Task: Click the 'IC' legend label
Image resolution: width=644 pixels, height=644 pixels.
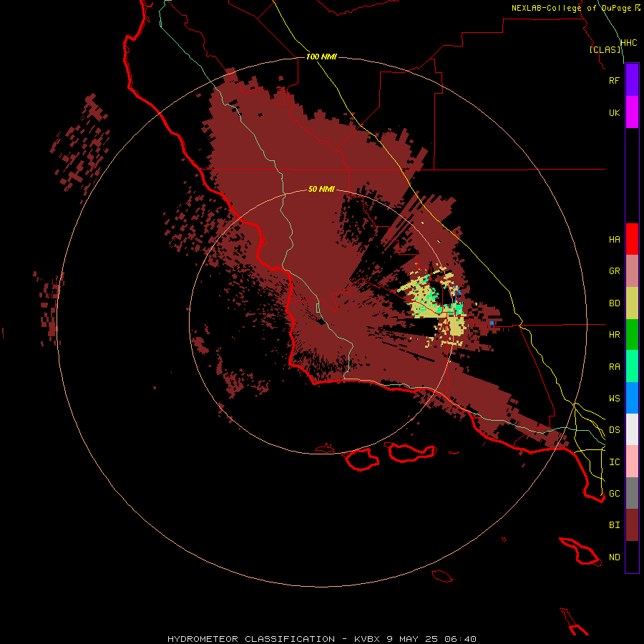Action: click(614, 462)
